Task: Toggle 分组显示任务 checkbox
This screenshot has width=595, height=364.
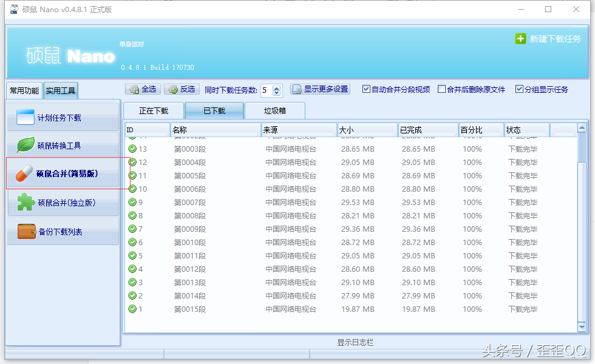Action: (519, 89)
